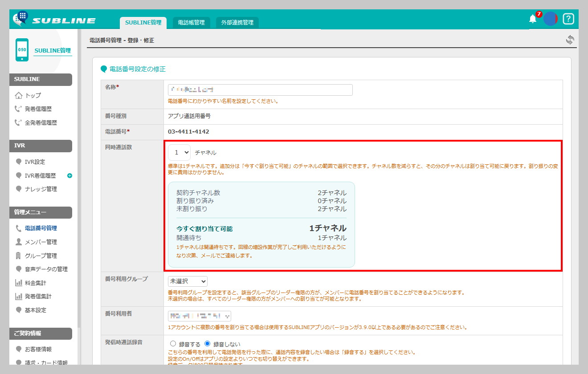Open トップ in the sidebar
Image resolution: width=588 pixels, height=374 pixels.
pyautogui.click(x=33, y=95)
